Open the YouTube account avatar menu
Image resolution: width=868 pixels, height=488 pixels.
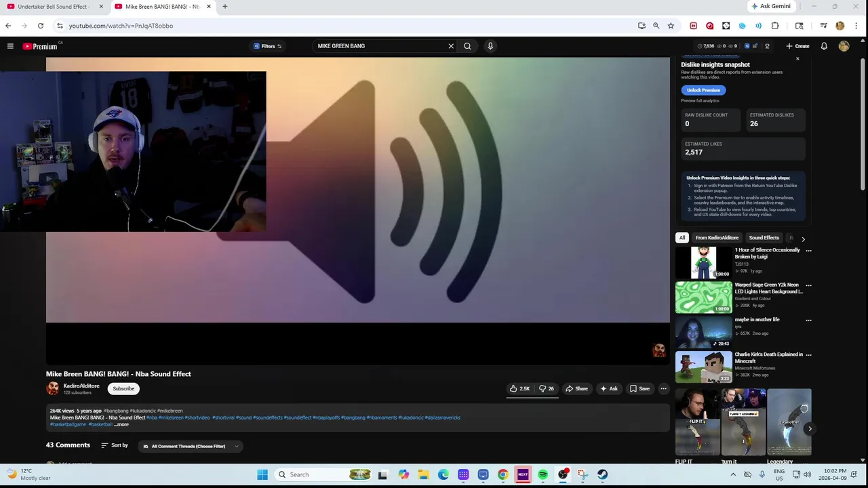point(844,46)
